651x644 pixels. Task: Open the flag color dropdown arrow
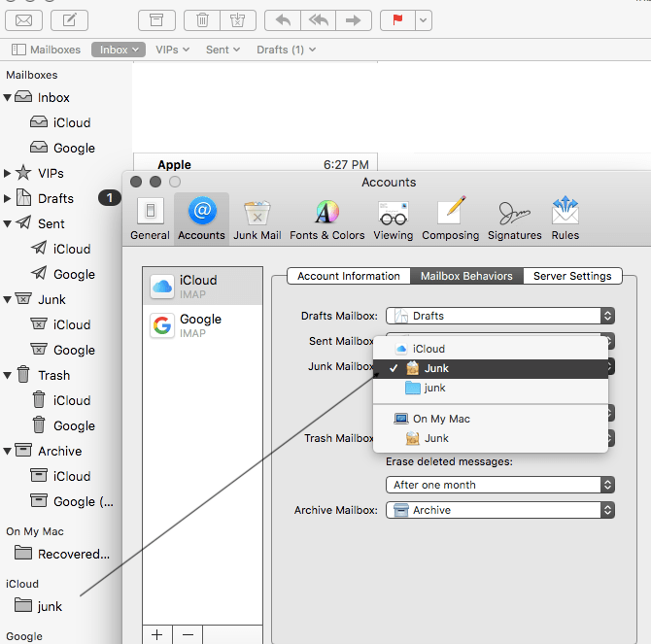[x=423, y=20]
